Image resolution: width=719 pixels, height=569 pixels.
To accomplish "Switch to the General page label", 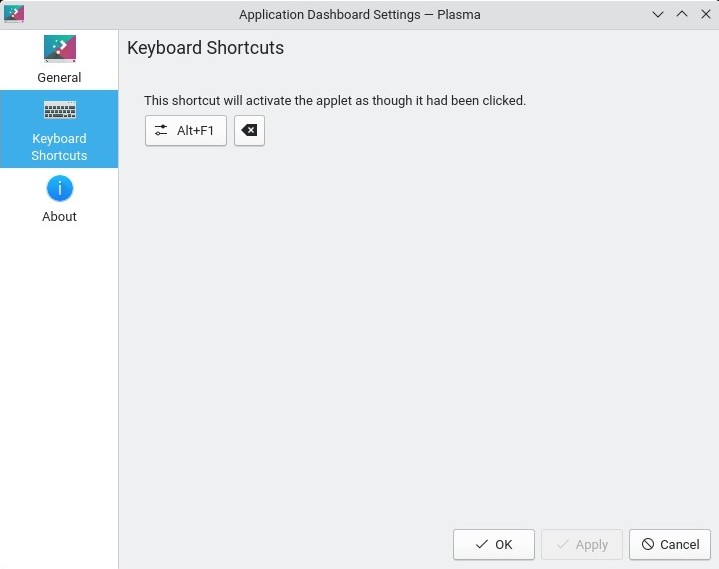I will [x=59, y=78].
